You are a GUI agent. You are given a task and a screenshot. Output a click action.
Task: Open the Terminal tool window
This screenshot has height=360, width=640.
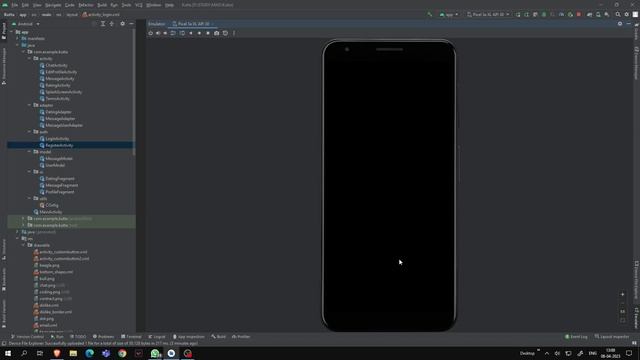point(131,337)
